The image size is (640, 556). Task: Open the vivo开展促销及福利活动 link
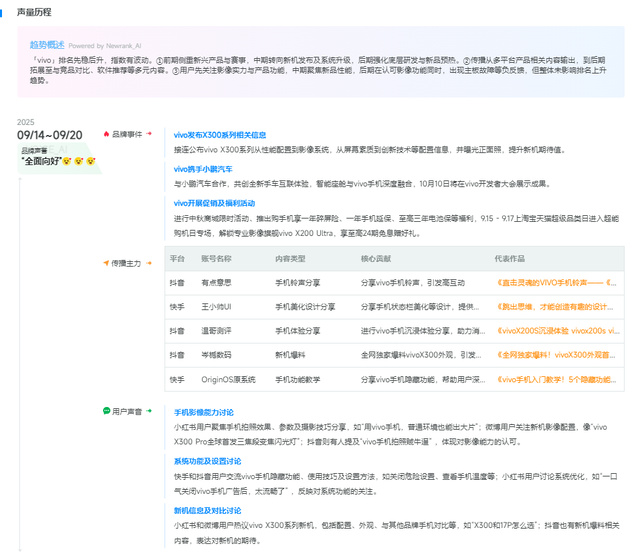[x=214, y=203]
